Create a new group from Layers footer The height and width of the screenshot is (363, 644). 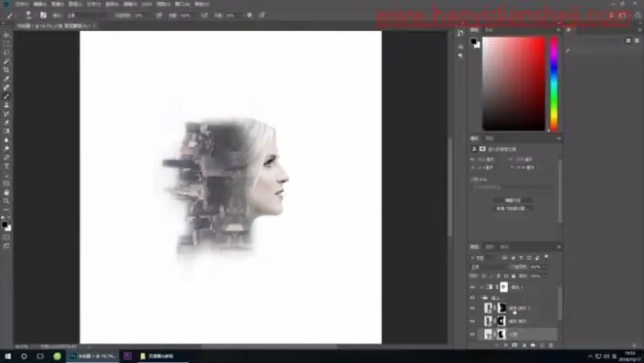point(533,346)
